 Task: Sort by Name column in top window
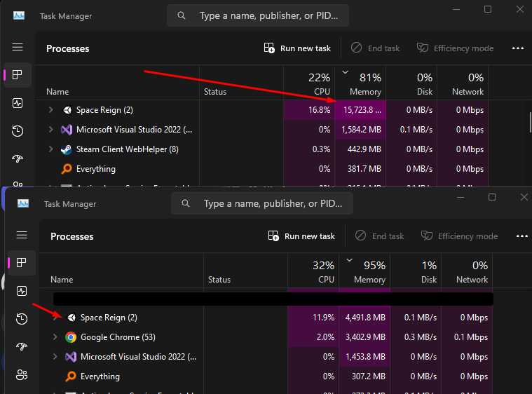(x=117, y=83)
